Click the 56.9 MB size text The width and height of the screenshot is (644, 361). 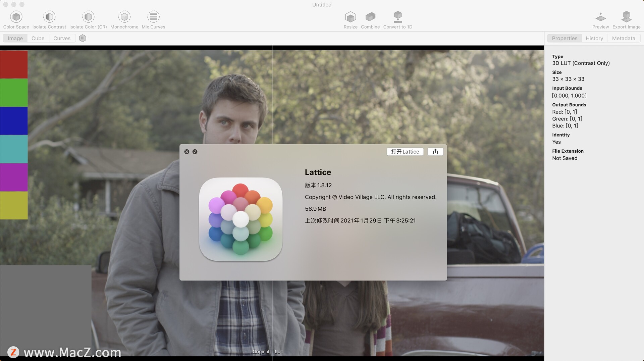click(315, 209)
